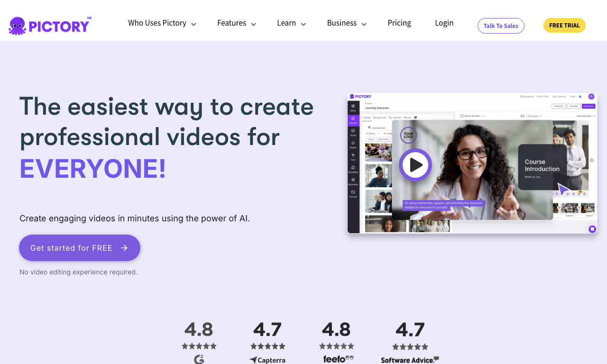Screen dimensions: 607x364
Task: Click the Capterra logo
Action: 267,360
